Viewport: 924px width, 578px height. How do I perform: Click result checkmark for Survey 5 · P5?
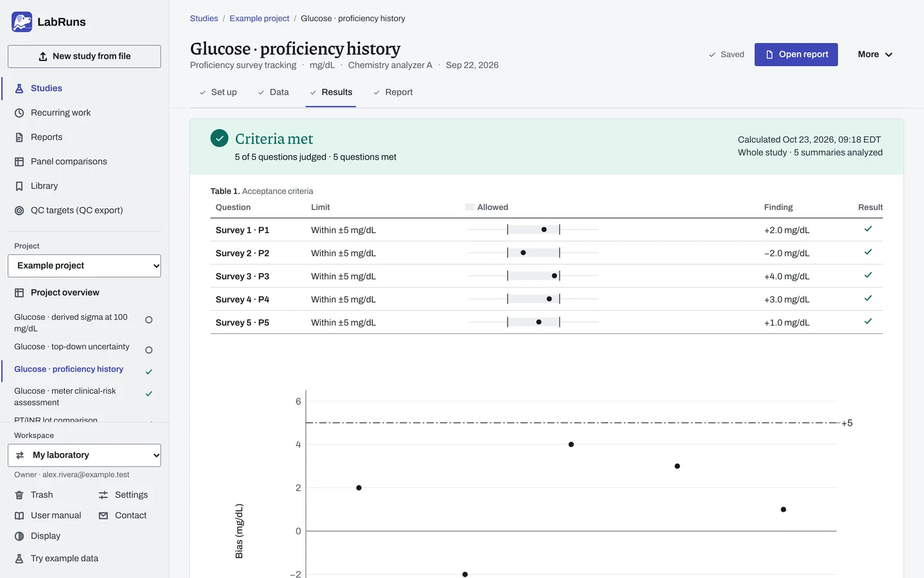click(x=868, y=322)
